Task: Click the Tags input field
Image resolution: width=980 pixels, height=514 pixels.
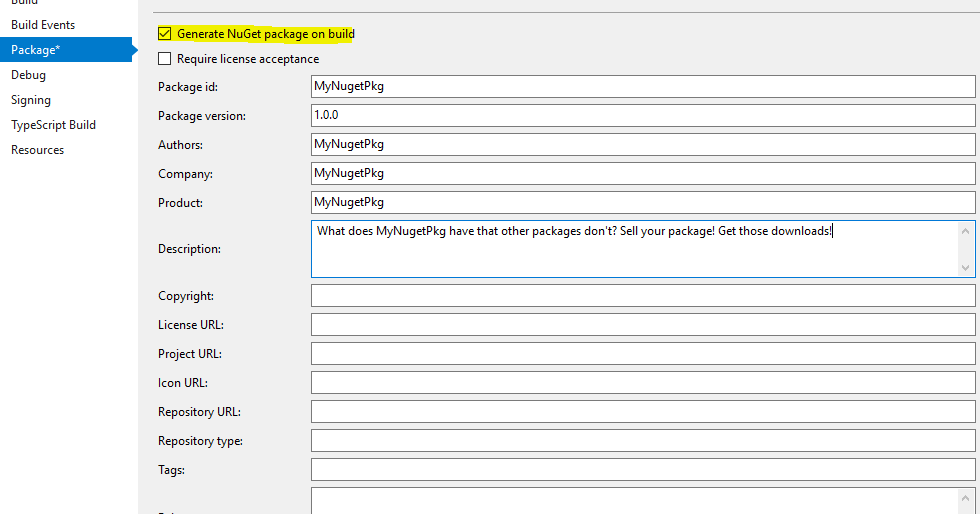Action: click(x=643, y=470)
